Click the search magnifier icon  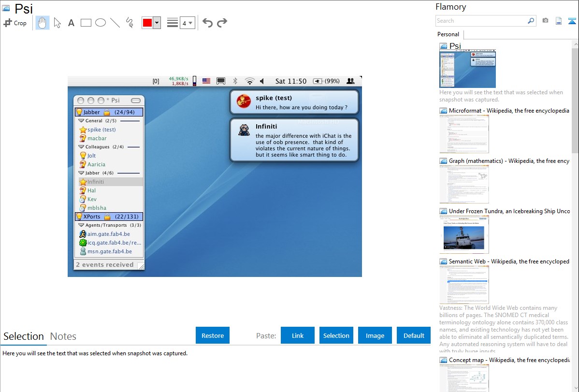coord(531,21)
